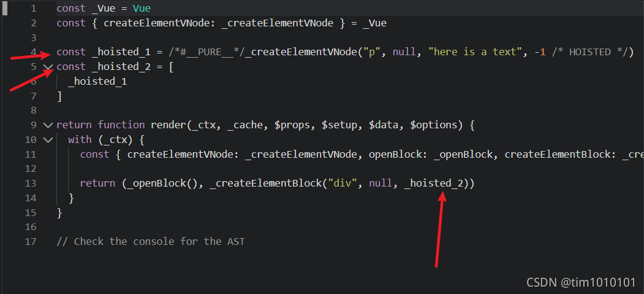Collapse the render function fold at line 9

point(48,125)
